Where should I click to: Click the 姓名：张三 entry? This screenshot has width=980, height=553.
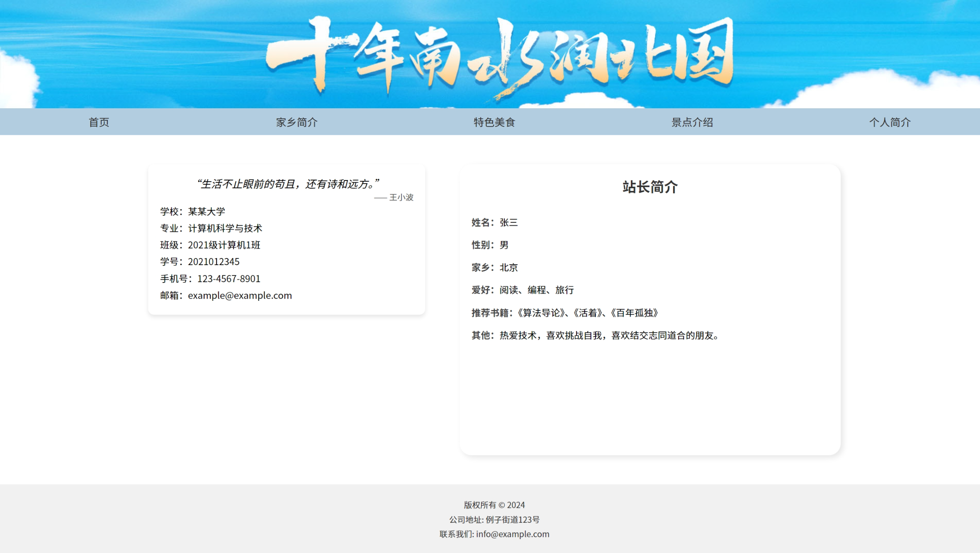(x=494, y=222)
